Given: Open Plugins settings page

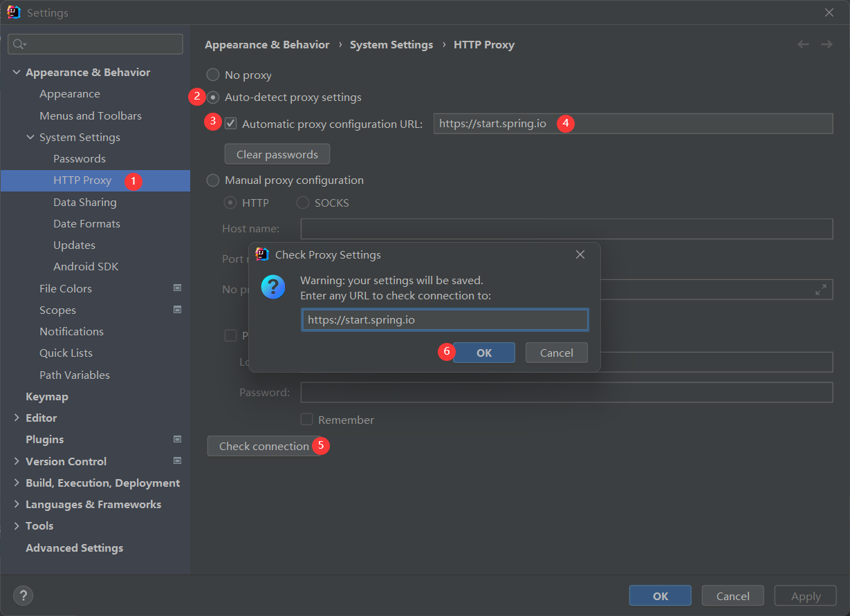Looking at the screenshot, I should [44, 439].
